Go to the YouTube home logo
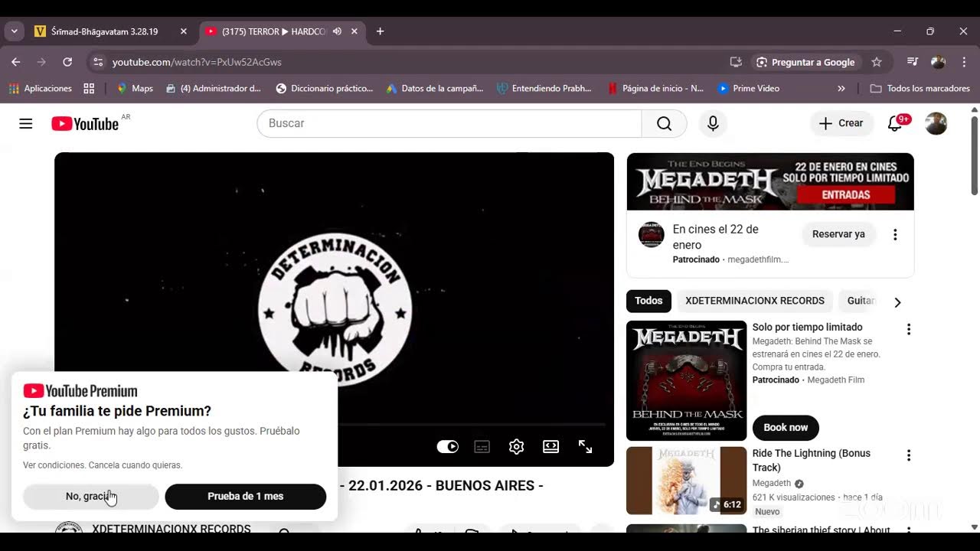980x551 pixels. pos(85,123)
